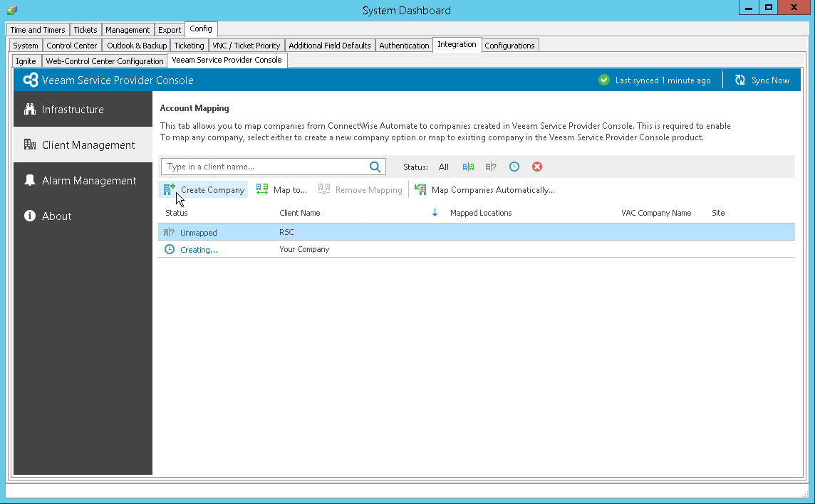Click the Site column header
Viewport: 815px width, 504px height.
click(x=718, y=213)
